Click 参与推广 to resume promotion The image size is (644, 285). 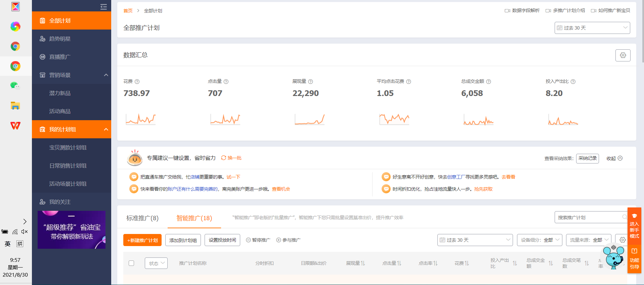pyautogui.click(x=288, y=240)
